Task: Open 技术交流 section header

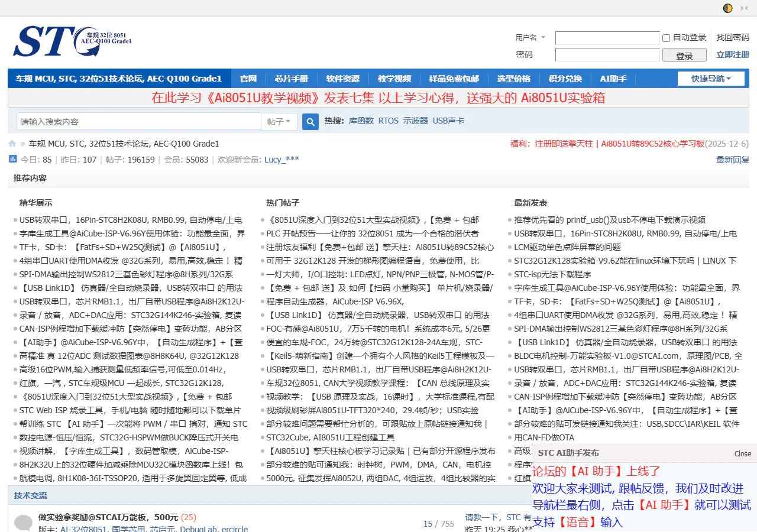Action: [x=31, y=495]
